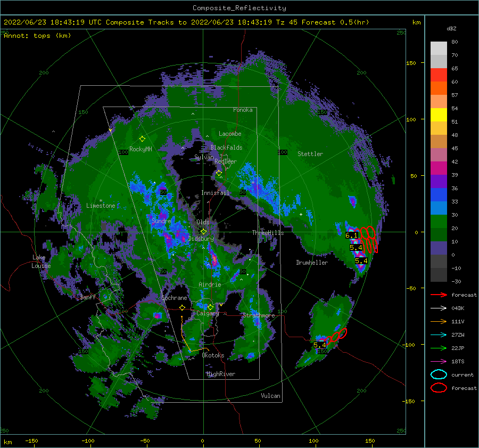Screen dimensions: 479x448
Task: Select yellow diamond marker below RedDeer
Action: 219,173
